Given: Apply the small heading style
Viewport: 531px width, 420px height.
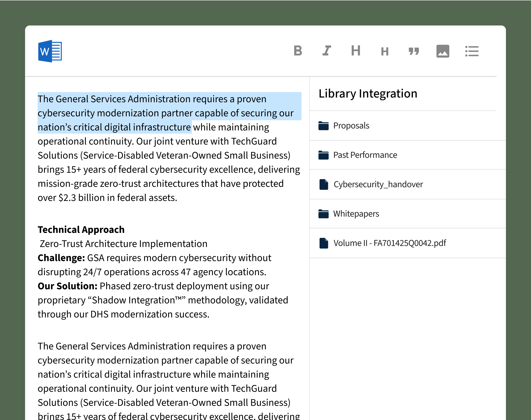Looking at the screenshot, I should pos(385,52).
